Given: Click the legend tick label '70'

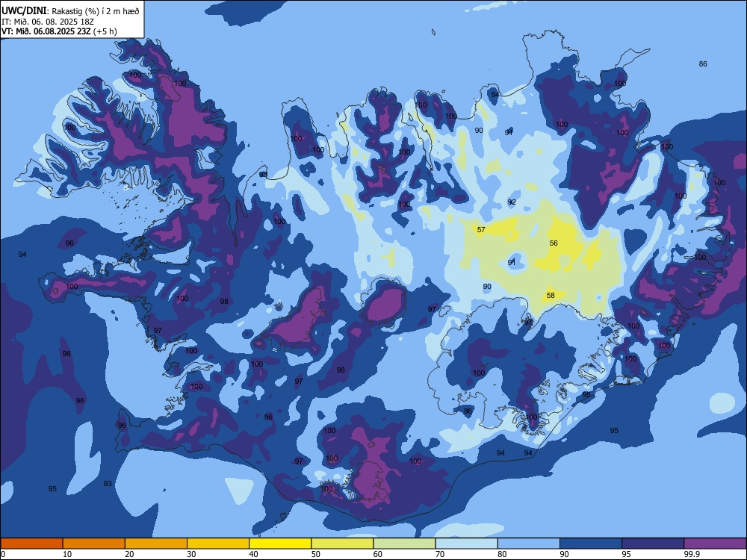Looking at the screenshot, I should (x=440, y=554).
